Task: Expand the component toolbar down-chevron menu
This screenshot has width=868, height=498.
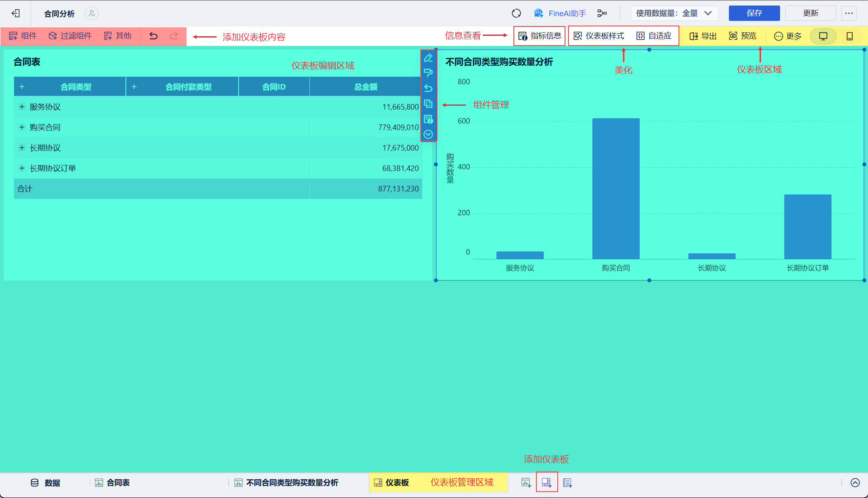Action: (428, 134)
